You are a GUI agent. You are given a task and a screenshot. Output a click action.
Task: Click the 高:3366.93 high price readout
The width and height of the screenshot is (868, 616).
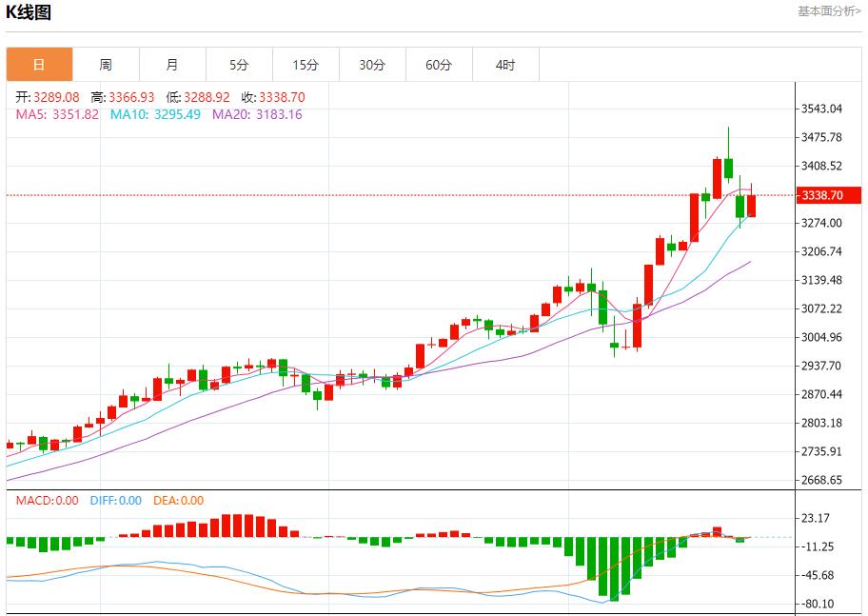[x=123, y=97]
